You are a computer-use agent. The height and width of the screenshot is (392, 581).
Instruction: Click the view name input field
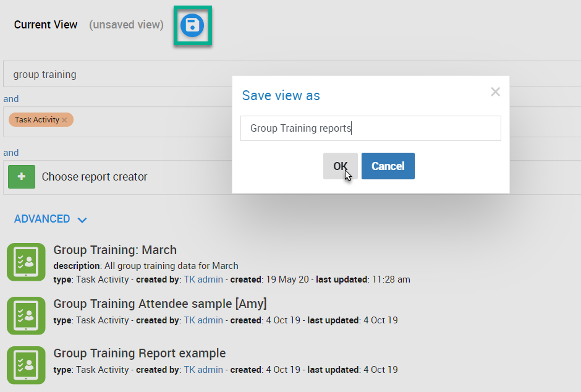click(x=370, y=128)
